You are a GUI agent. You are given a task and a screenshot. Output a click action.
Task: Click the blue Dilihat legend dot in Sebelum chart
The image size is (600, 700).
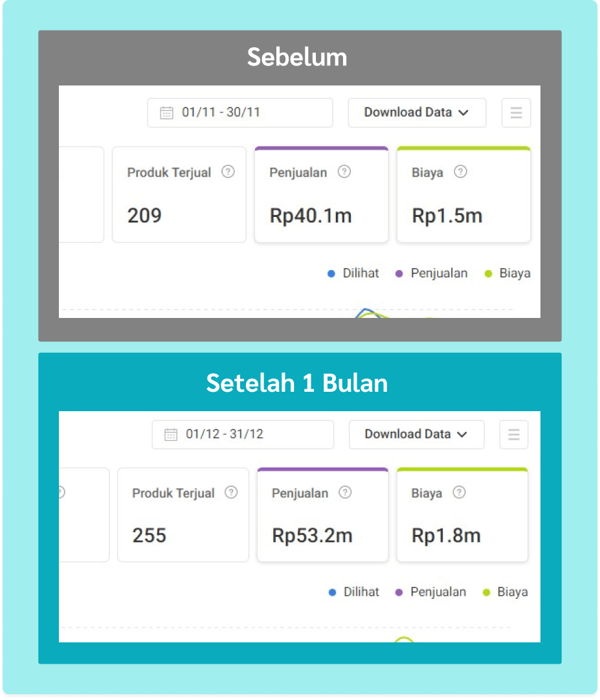pyautogui.click(x=331, y=274)
